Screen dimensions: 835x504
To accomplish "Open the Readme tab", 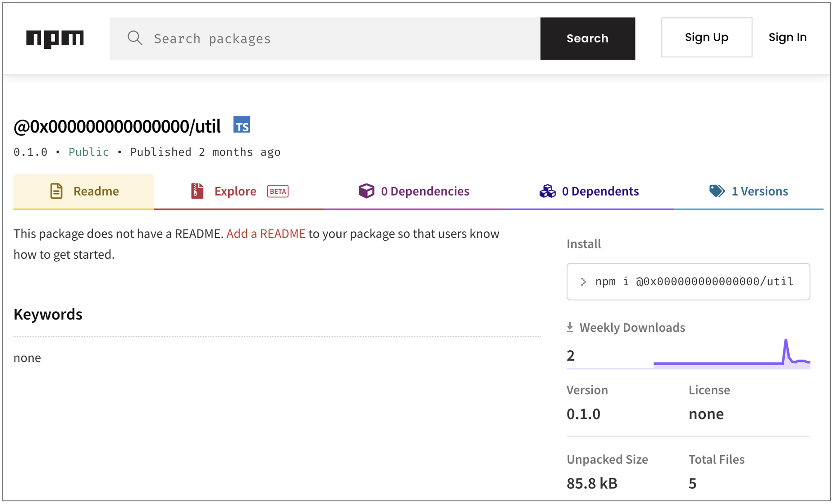I will [96, 191].
